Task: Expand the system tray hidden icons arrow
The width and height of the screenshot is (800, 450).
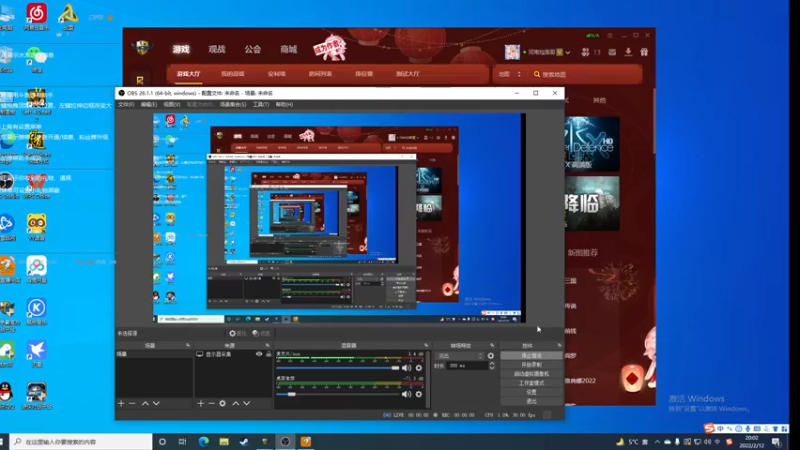Action: [657, 442]
